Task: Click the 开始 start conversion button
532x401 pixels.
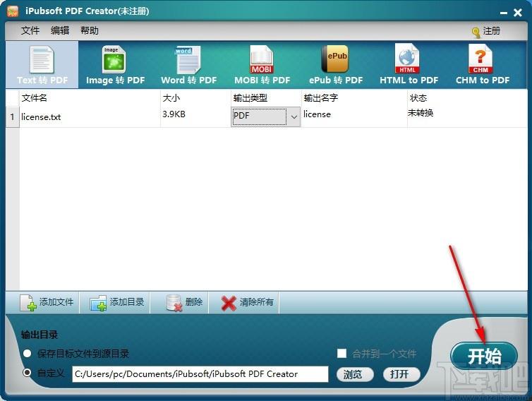Action: pyautogui.click(x=484, y=356)
